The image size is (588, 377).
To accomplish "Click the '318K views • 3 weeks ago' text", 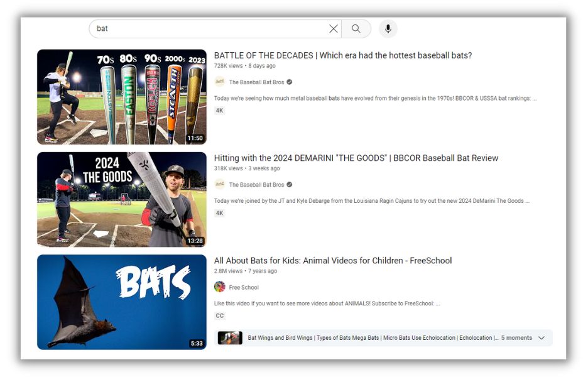I will tap(247, 168).
